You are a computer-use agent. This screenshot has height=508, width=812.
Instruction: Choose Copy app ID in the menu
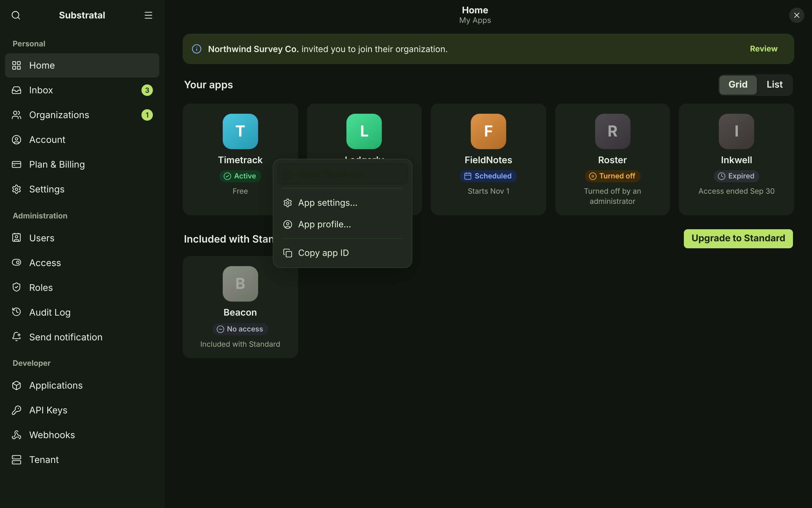coord(342,253)
